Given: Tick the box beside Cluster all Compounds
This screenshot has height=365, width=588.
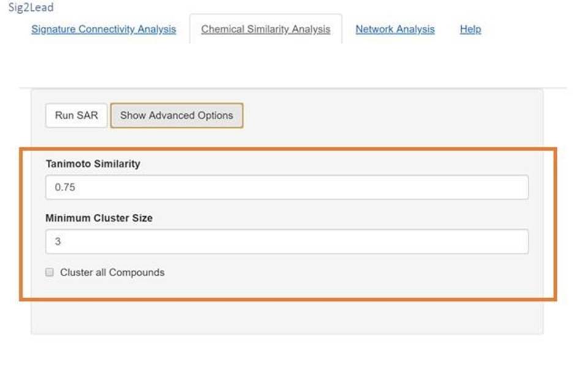Looking at the screenshot, I should tap(50, 272).
